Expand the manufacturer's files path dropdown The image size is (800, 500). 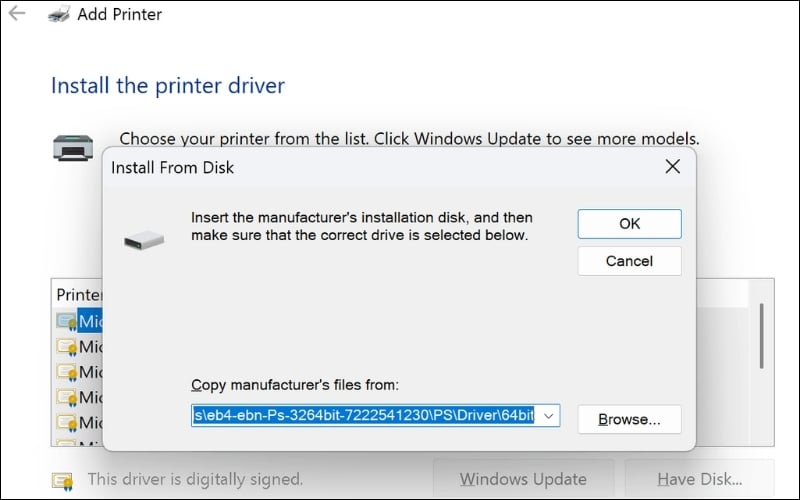point(550,415)
